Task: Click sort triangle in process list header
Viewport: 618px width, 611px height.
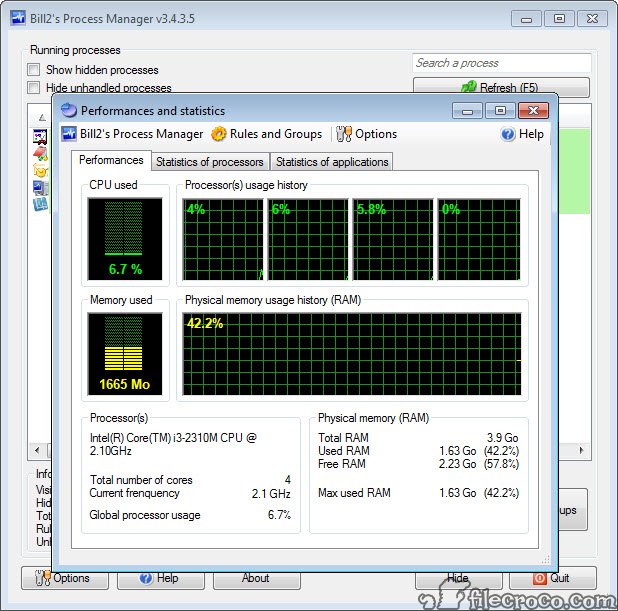Action: (x=42, y=117)
